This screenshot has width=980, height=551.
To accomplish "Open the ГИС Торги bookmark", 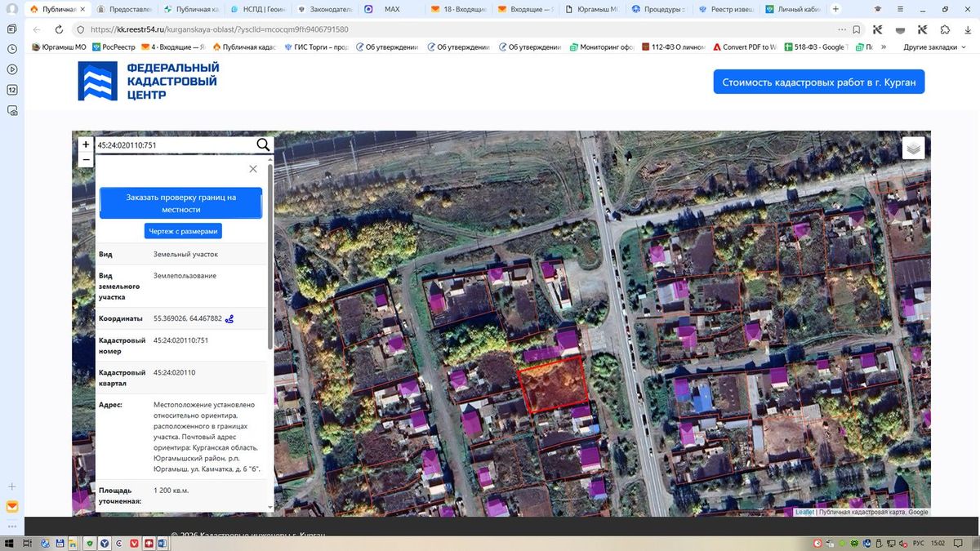I will 316,47.
